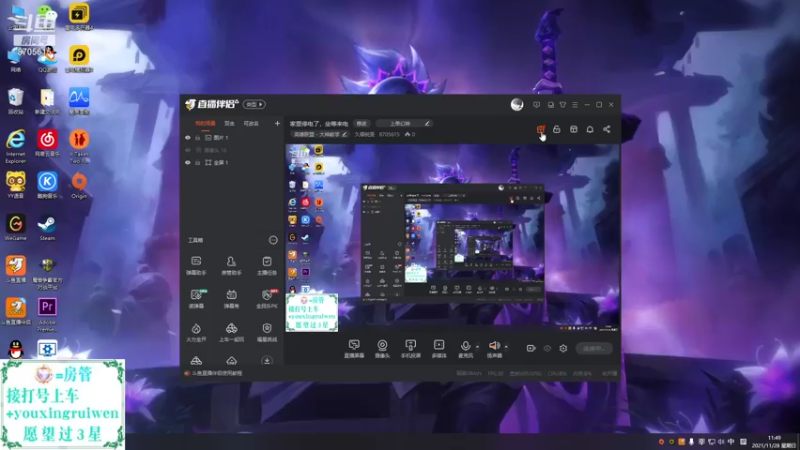Viewport: 800px width, 450px height.
Task: Open the shield badge tool in third row
Action: [x=267, y=332]
